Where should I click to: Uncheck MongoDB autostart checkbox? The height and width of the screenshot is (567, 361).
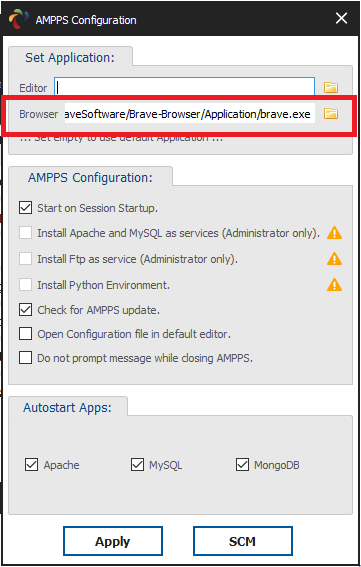pyautogui.click(x=242, y=465)
